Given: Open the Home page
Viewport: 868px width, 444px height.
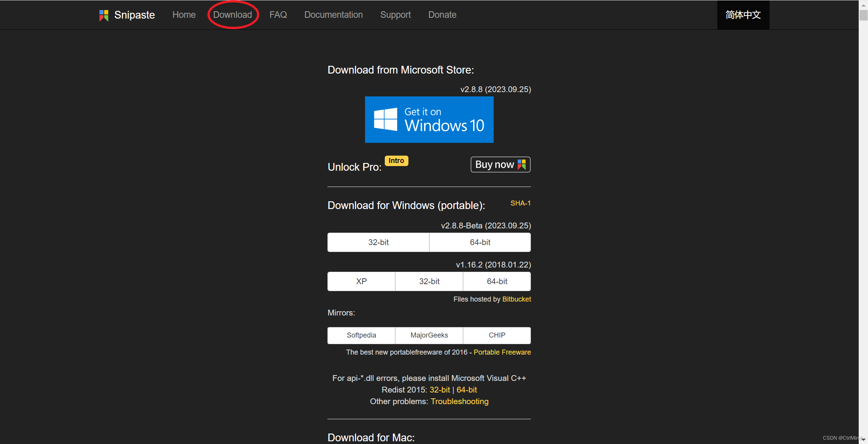Looking at the screenshot, I should click(184, 15).
